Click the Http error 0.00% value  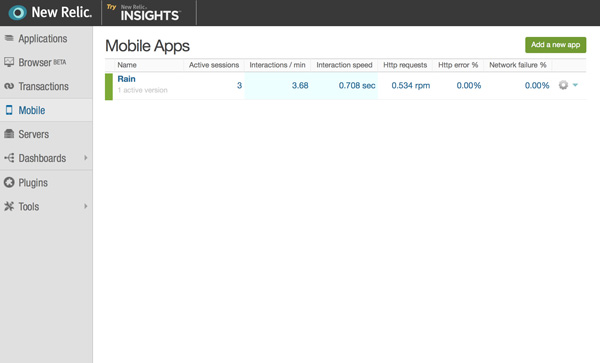469,85
